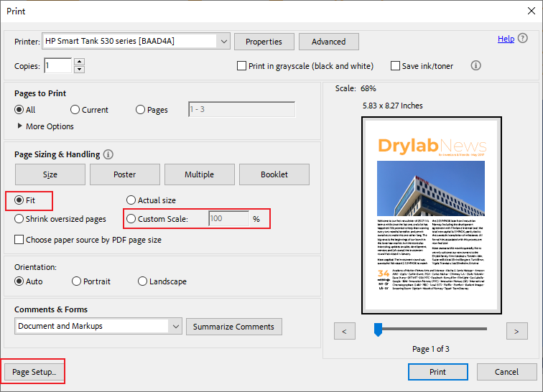Click the page range field showing 1 - 3
The image size is (543, 392).
[x=242, y=109]
